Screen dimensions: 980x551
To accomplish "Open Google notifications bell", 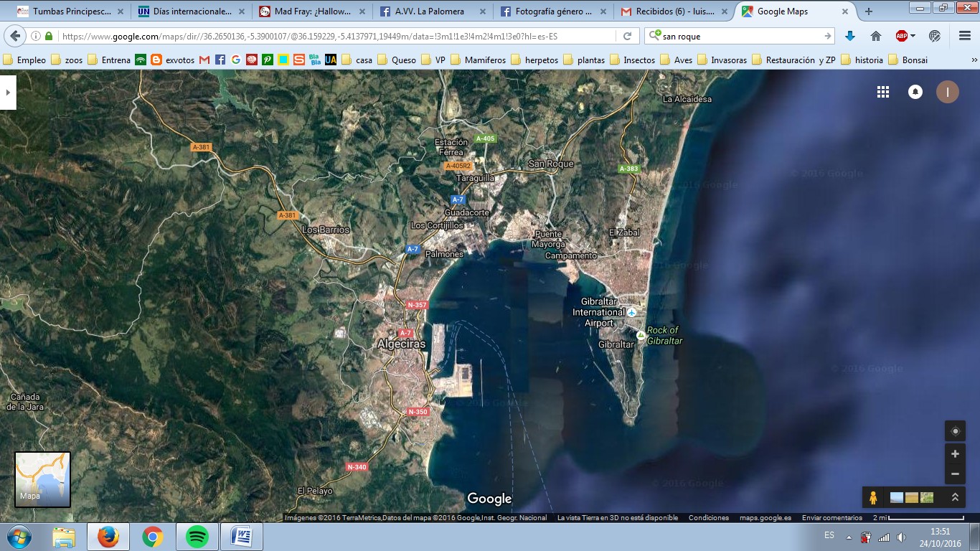I will pyautogui.click(x=915, y=92).
